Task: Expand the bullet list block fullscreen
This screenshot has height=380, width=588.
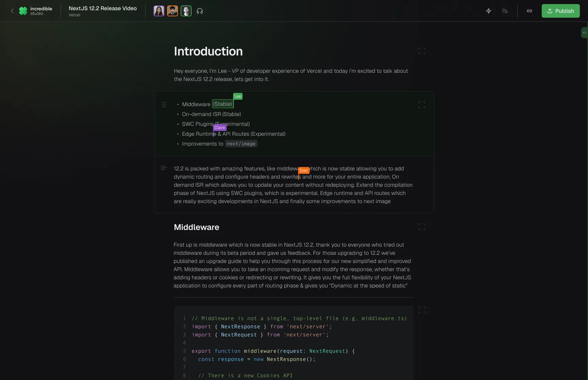Action: click(422, 105)
